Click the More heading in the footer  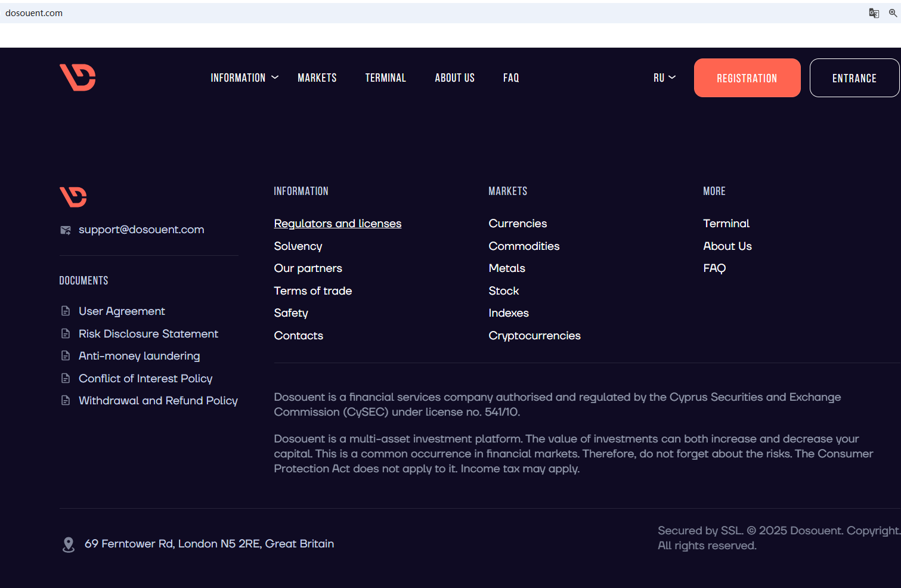pyautogui.click(x=714, y=191)
